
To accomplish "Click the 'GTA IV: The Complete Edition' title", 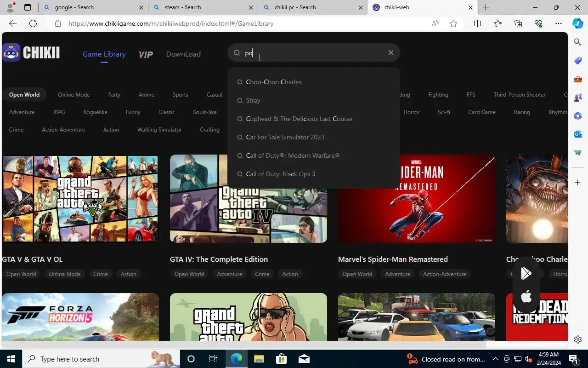I will tap(219, 259).
